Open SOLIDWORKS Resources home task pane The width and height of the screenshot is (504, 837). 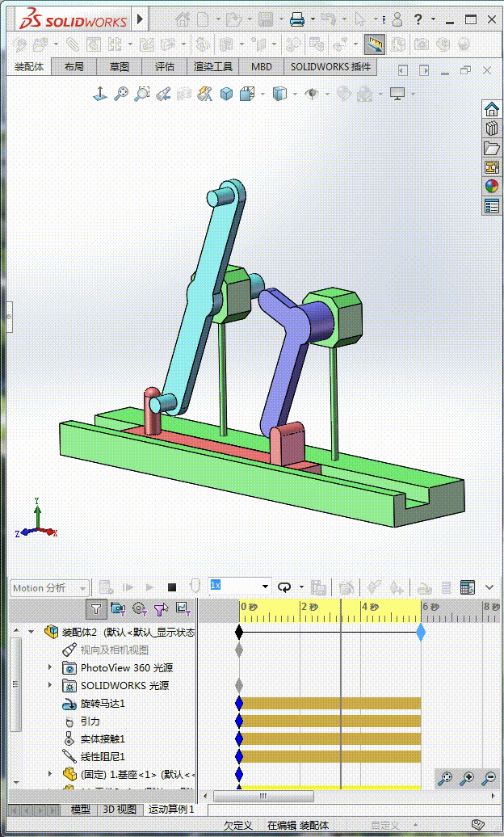click(x=492, y=109)
